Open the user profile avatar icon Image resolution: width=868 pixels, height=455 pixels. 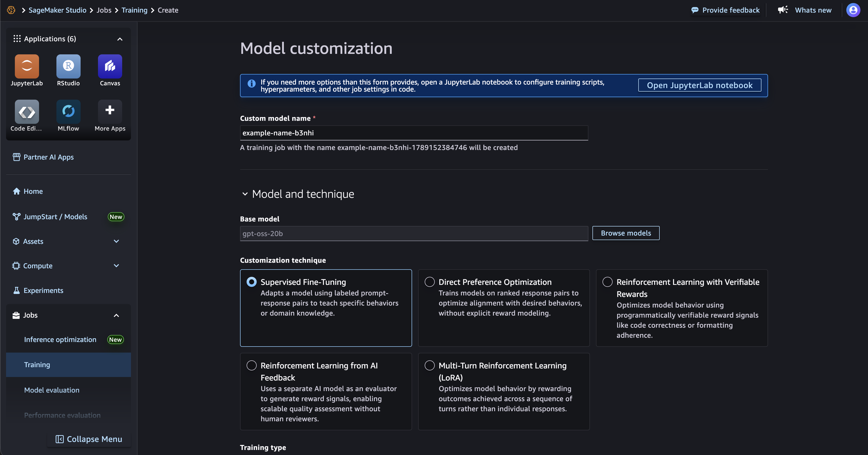coord(853,10)
